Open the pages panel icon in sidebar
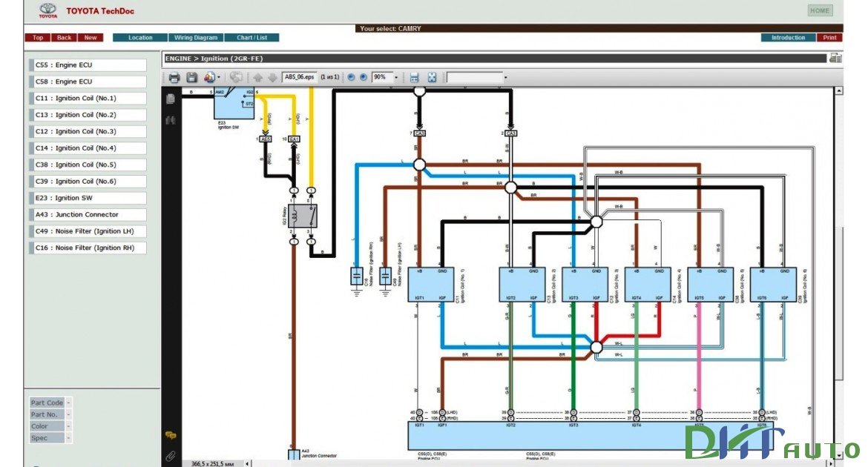The height and width of the screenshot is (467, 868). (x=171, y=99)
